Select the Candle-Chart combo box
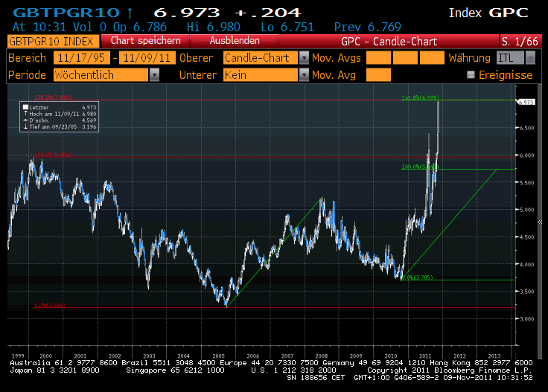The width and height of the screenshot is (548, 392). point(261,58)
